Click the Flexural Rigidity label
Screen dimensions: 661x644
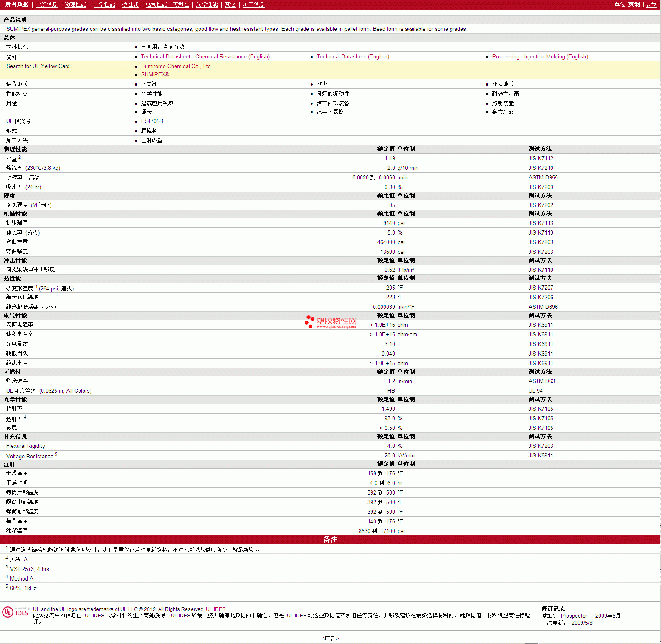pyautogui.click(x=25, y=446)
